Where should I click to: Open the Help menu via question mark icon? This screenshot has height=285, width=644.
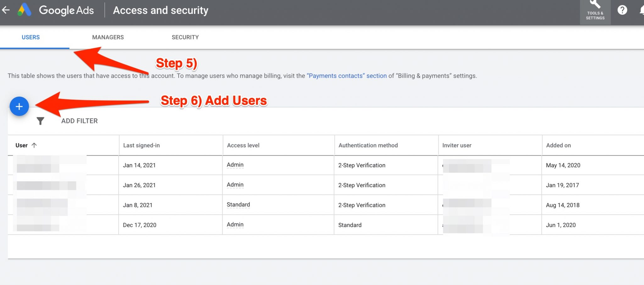coord(622,10)
